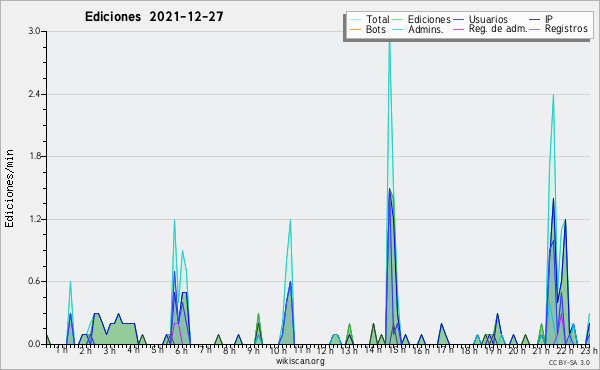Click the 2.4 y-axis value
Screen dimensions: 600x370
coord(34,94)
